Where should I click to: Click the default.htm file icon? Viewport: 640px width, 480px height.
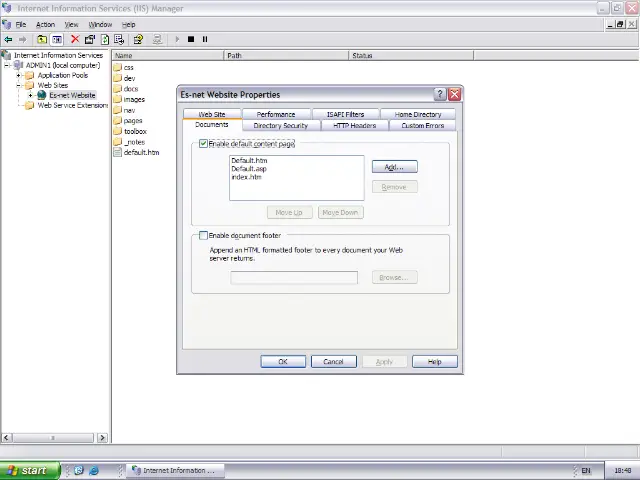[118, 152]
